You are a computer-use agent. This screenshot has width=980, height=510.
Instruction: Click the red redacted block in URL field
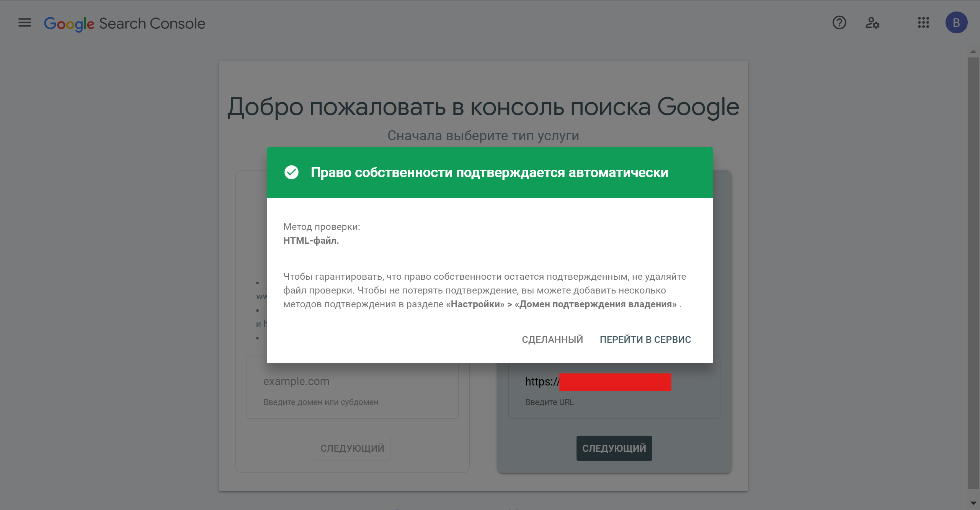pos(615,382)
